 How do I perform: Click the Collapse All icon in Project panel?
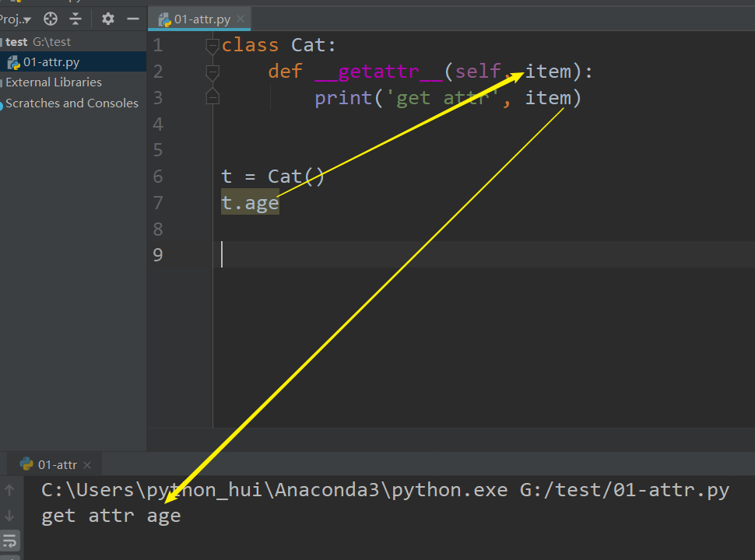(x=75, y=19)
